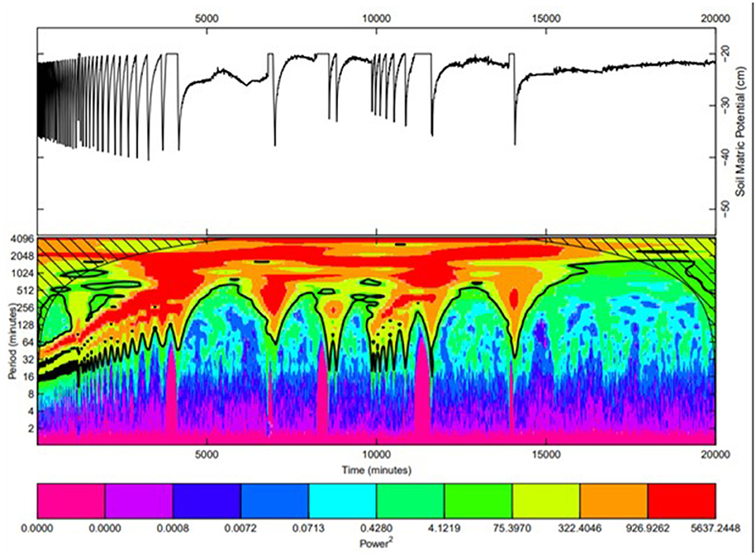Click the red swatch ending at 5637.2448
Image resolution: width=756 pixels, height=555 pixels.
682,501
